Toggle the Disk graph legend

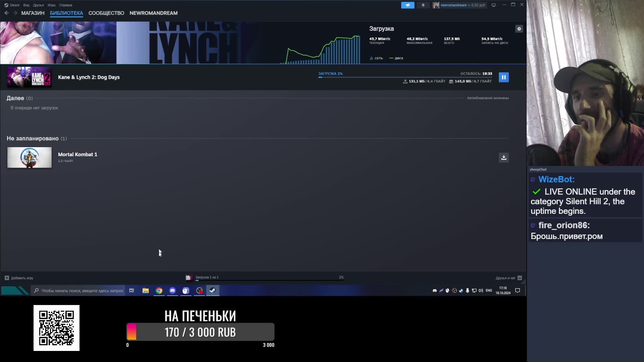click(x=396, y=58)
